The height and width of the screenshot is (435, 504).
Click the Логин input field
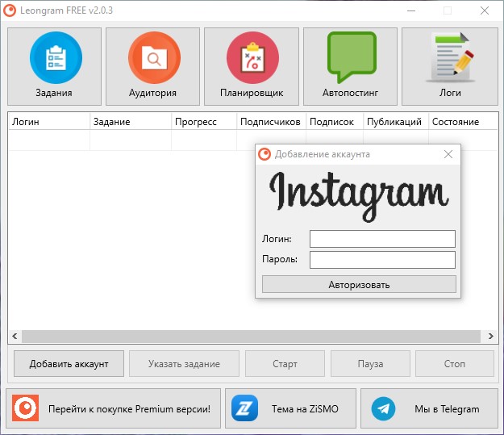click(x=382, y=239)
